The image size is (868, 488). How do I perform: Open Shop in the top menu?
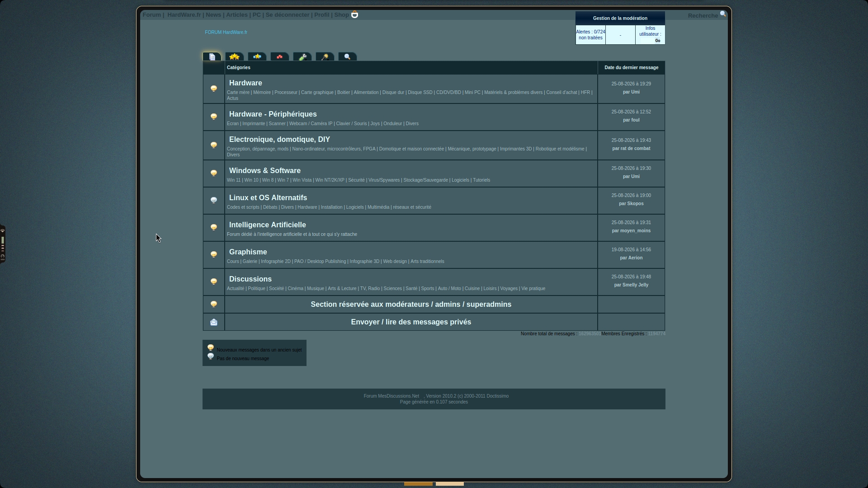341,15
